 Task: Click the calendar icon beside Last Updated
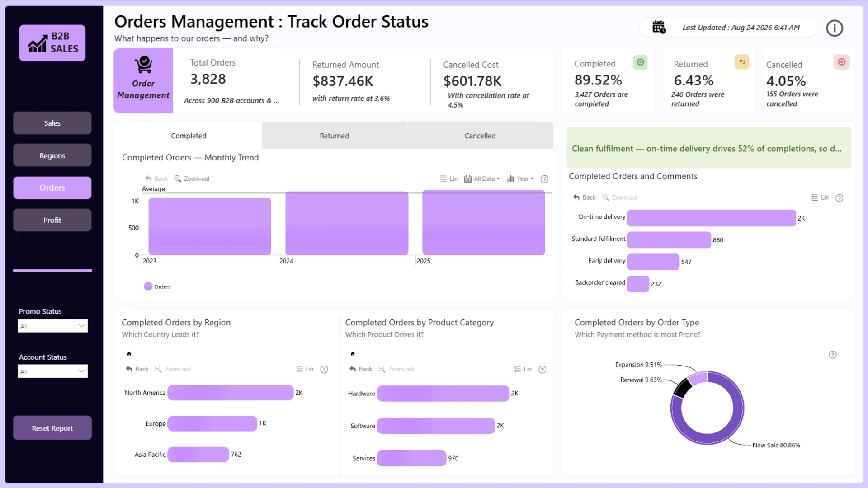tap(659, 28)
